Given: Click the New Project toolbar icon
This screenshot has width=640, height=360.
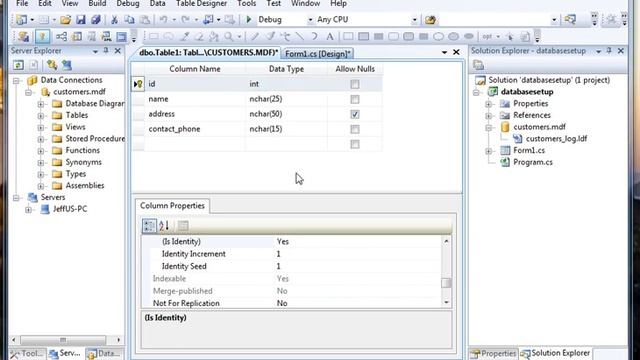Looking at the screenshot, I should click(x=21, y=20).
